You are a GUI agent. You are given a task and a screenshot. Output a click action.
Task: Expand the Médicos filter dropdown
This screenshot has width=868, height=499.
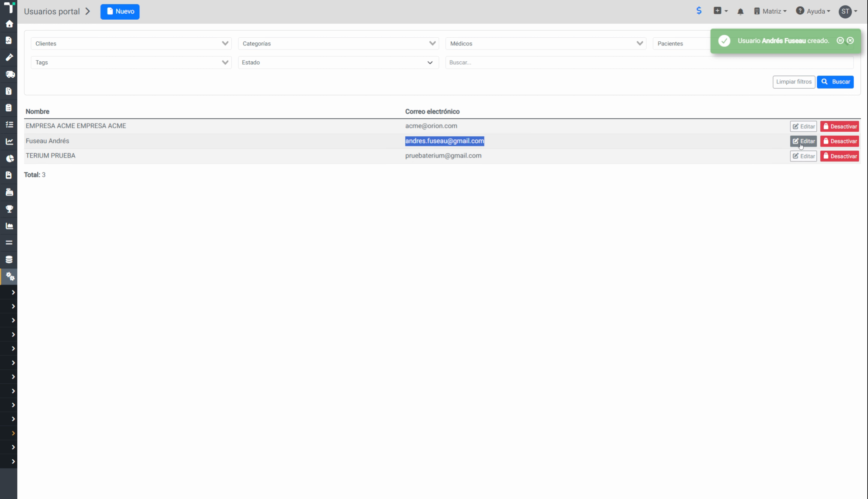point(546,44)
